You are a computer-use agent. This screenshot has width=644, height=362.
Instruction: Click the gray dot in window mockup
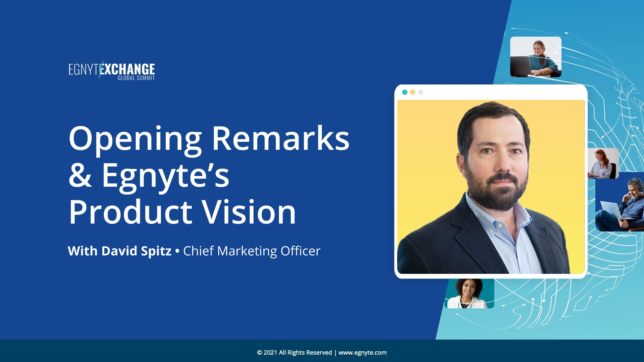coord(421,92)
